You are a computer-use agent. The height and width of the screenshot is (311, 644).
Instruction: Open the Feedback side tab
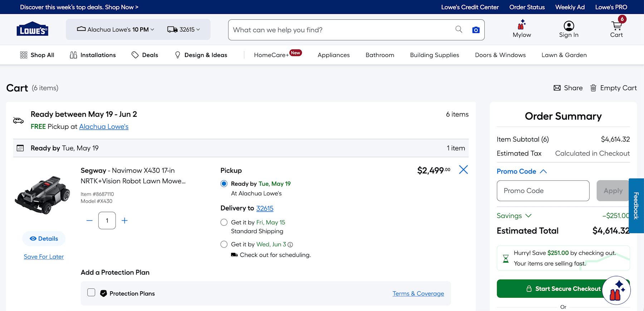pos(636,206)
